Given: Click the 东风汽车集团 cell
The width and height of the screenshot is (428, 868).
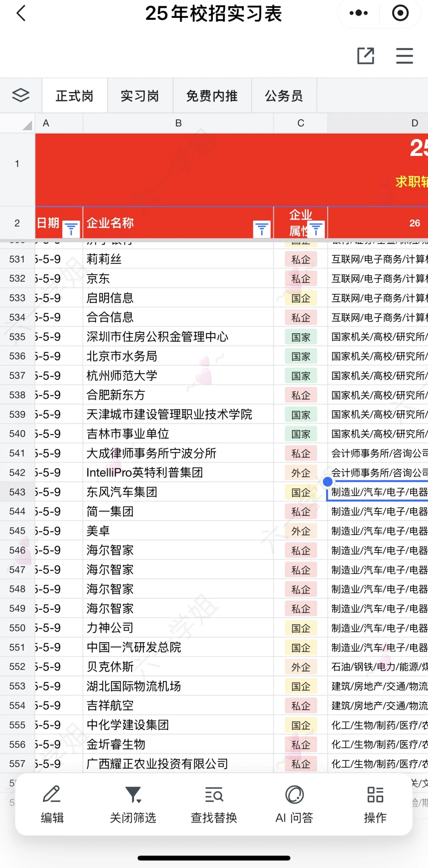Looking at the screenshot, I should (x=178, y=492).
